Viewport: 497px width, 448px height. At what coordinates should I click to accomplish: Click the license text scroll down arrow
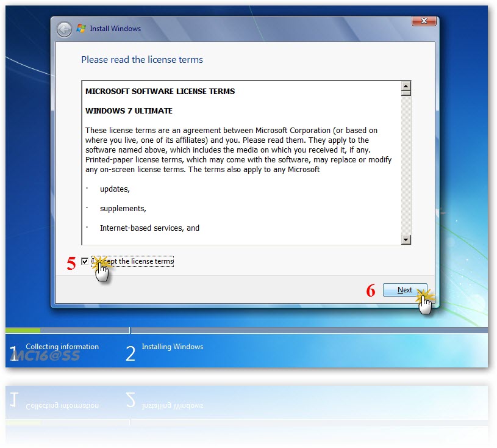tap(406, 239)
